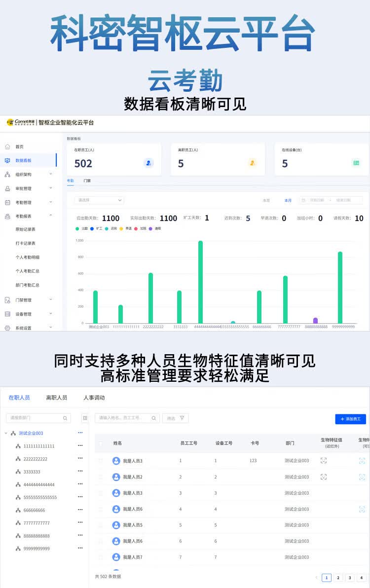Click the 组织架构 org-chart sidebar icon
The height and width of the screenshot is (588, 370).
tap(7, 174)
